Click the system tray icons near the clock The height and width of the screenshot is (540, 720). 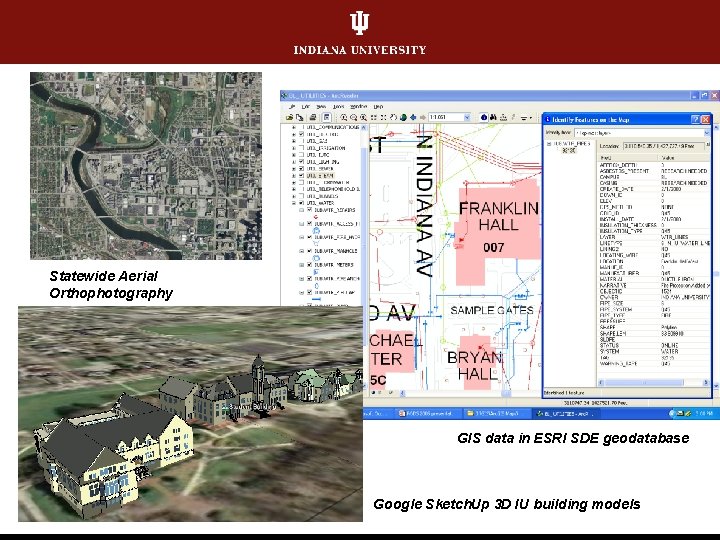[683, 413]
